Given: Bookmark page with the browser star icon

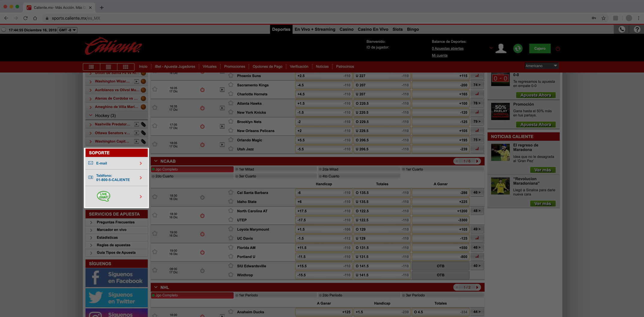Looking at the screenshot, I should click(x=604, y=18).
